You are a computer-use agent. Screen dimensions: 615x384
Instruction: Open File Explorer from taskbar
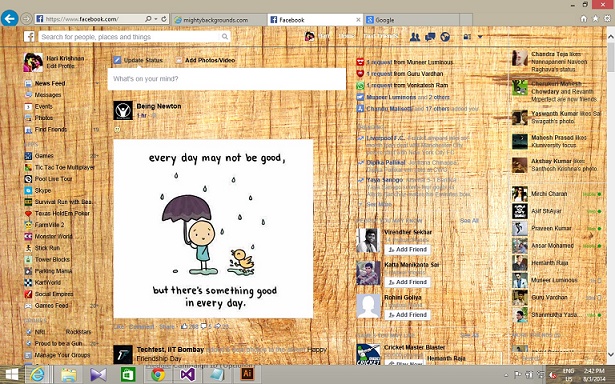(x=69, y=375)
